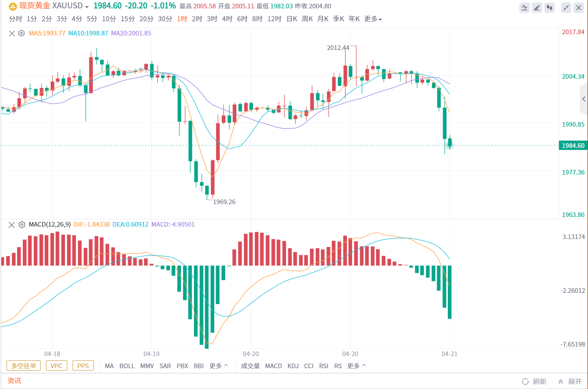Image resolution: width=588 pixels, height=389 pixels.
Task: Activate the pencil drawing tool
Action: coord(537,7)
